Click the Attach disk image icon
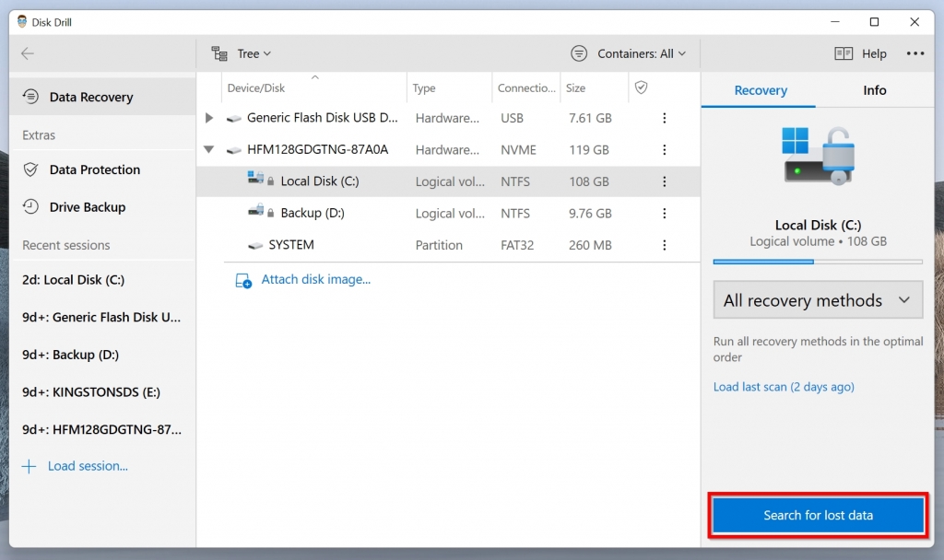Image resolution: width=944 pixels, height=560 pixels. pos(243,280)
